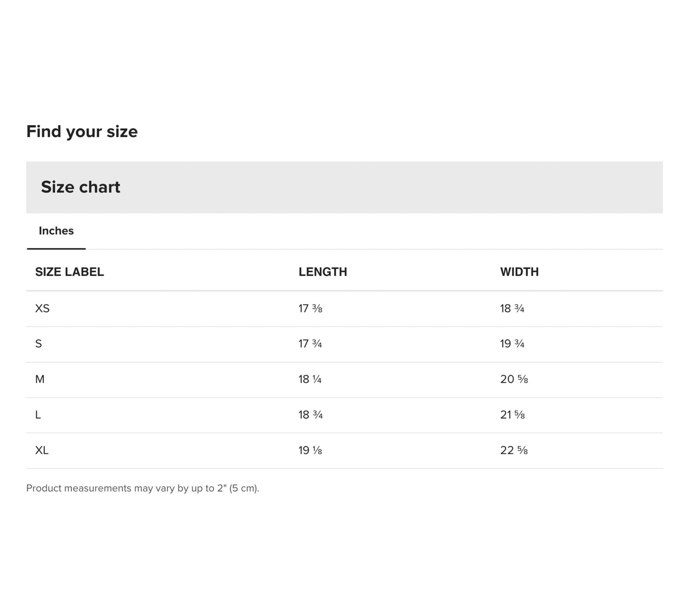Select the XS size label row
Screen dimensions: 684x616
pos(42,308)
